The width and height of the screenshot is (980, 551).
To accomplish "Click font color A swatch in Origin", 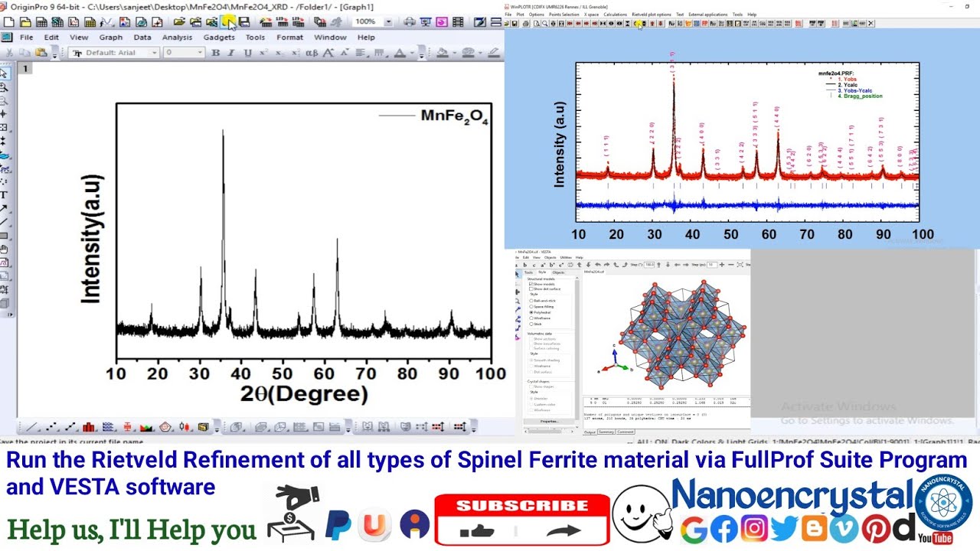I will point(400,53).
